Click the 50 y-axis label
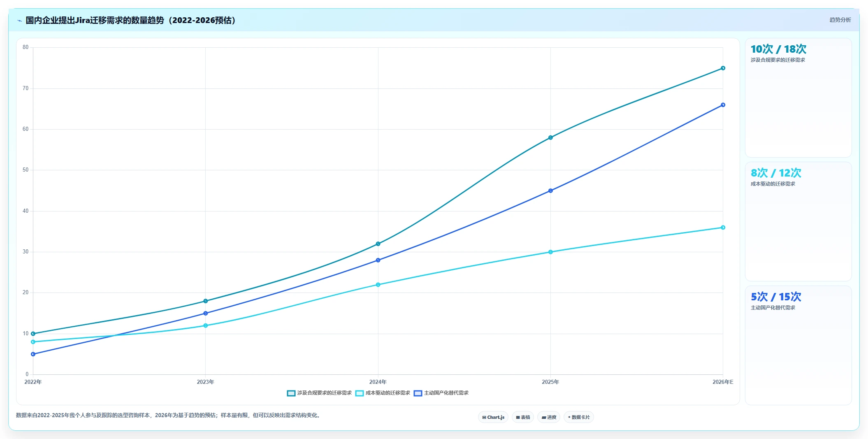The image size is (868, 439). point(26,170)
